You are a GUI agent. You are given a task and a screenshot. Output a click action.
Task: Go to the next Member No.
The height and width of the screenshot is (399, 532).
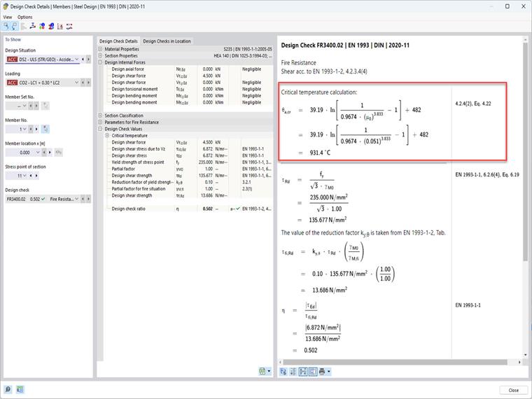pos(36,129)
